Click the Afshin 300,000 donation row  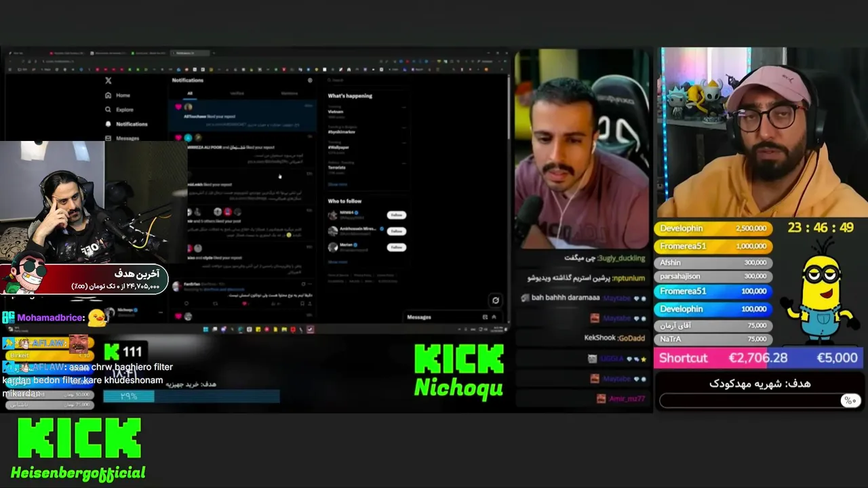pos(713,262)
